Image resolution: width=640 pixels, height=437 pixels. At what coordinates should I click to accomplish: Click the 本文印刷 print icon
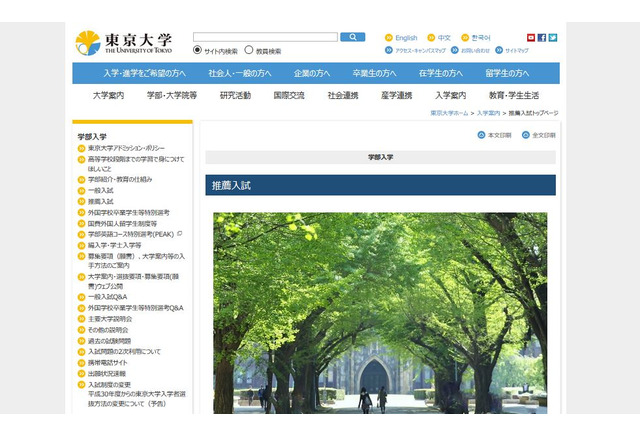(x=481, y=134)
